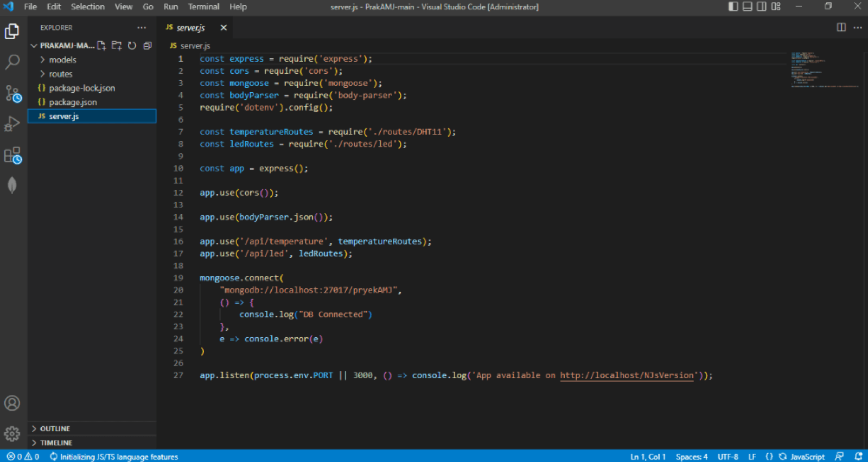Open the Explorer view in activity bar
Viewport: 868px width, 462px height.
[x=12, y=31]
